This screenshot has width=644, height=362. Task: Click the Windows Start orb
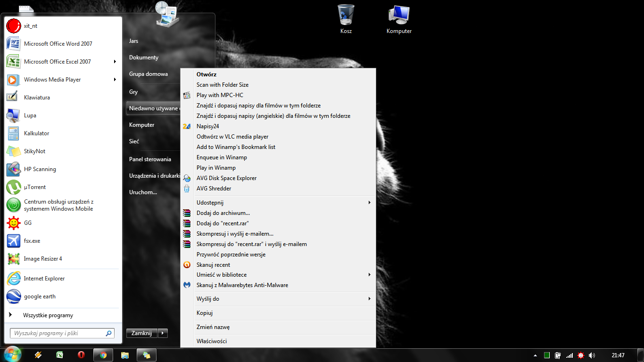[12, 355]
